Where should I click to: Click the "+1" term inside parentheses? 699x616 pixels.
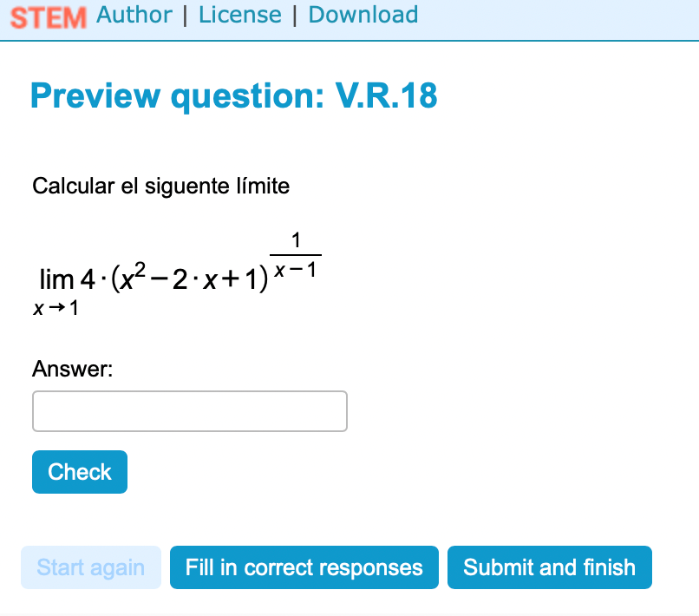tap(243, 280)
